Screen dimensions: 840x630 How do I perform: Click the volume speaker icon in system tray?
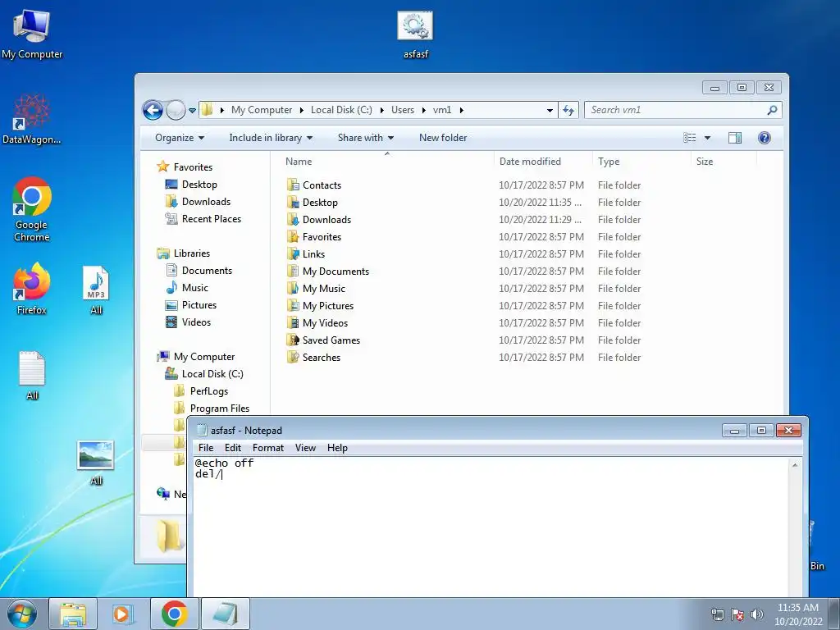pyautogui.click(x=756, y=614)
